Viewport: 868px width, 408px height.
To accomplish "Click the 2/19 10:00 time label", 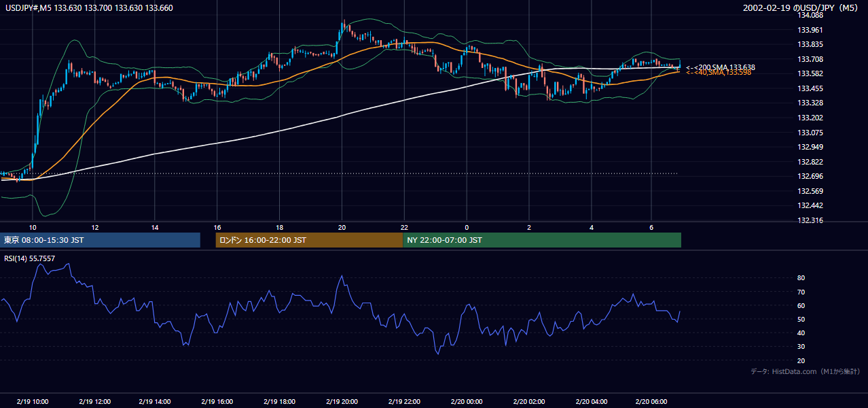I will click(x=32, y=402).
